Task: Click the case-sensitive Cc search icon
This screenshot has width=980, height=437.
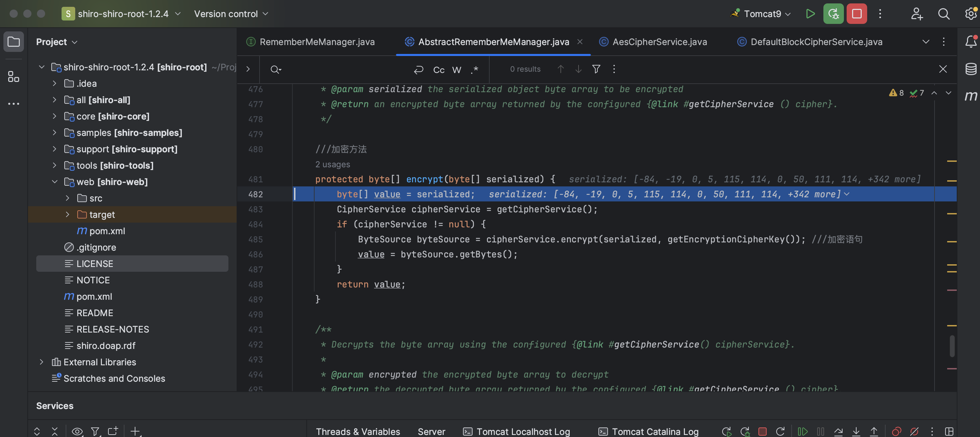Action: coord(439,69)
